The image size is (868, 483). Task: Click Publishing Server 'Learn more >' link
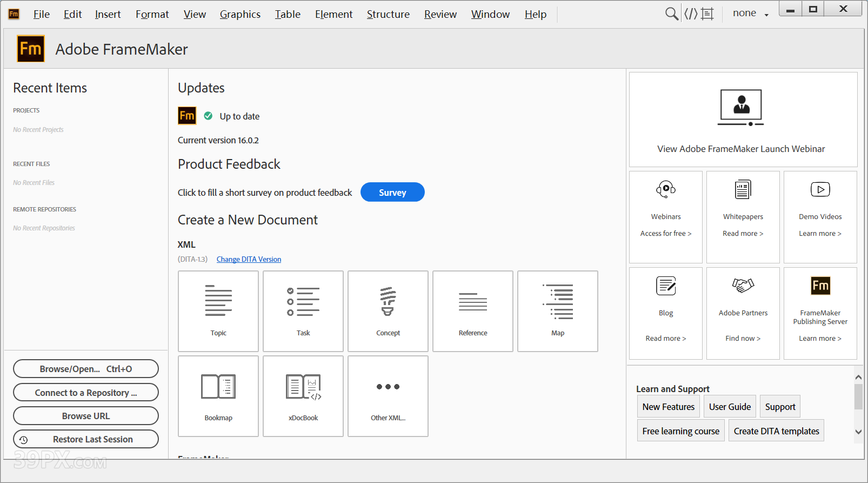tap(820, 339)
